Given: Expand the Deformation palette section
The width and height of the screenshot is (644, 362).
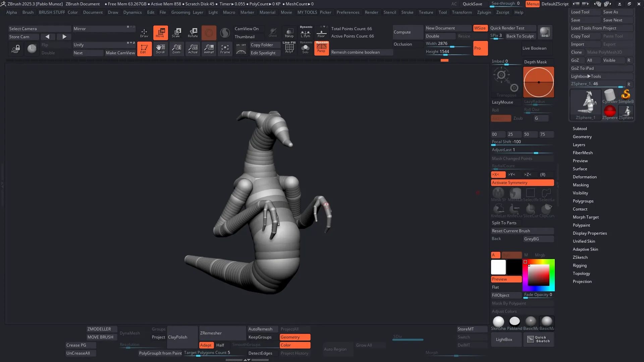Looking at the screenshot, I should pyautogui.click(x=584, y=177).
